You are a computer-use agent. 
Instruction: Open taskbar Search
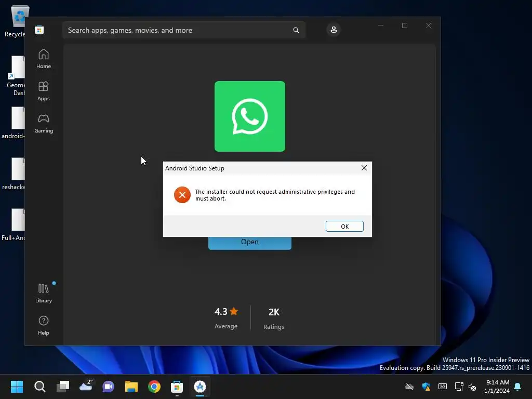(39, 387)
